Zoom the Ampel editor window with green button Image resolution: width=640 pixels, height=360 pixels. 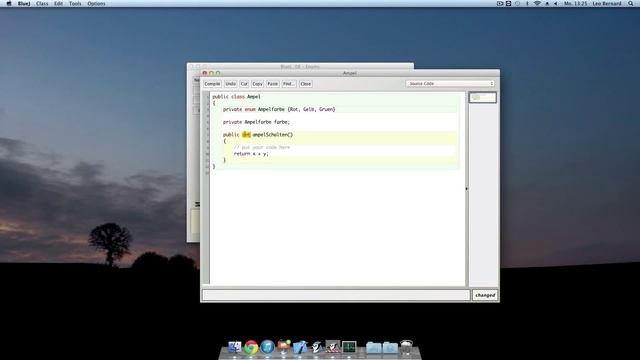(x=218, y=73)
